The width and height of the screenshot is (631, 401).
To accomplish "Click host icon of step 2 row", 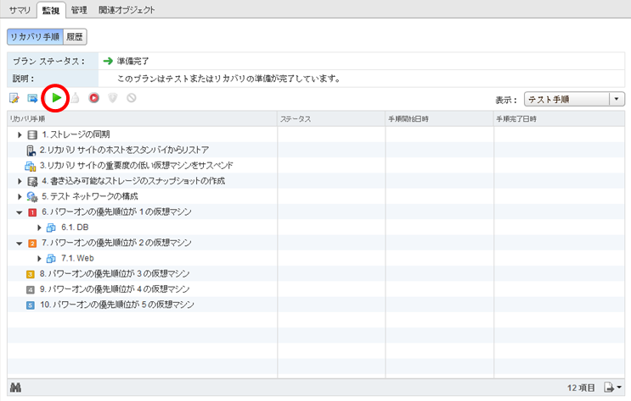I will pos(31,151).
